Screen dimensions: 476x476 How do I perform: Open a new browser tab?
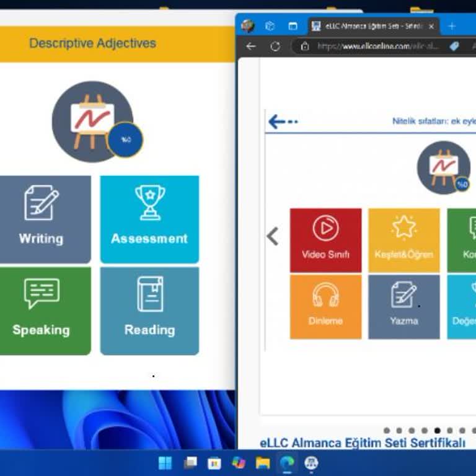pos(452,27)
